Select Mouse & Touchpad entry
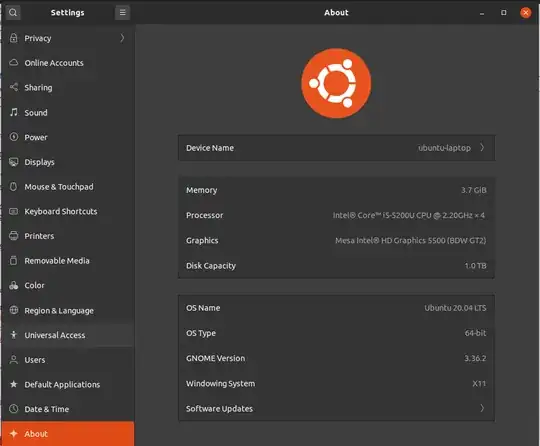This screenshot has height=446, width=540. click(x=68, y=187)
